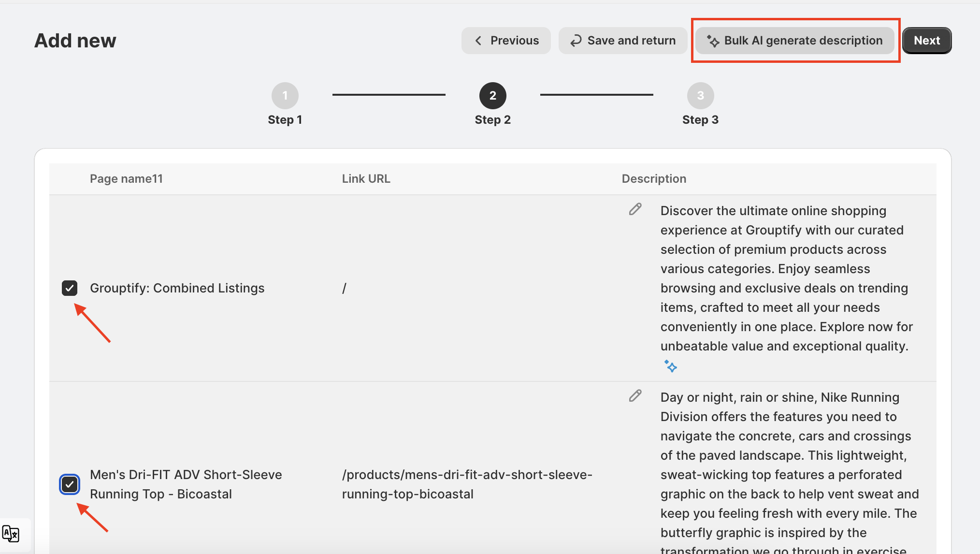Screen dimensions: 980x554
Task: Click the left chevron icon in Previous button
Action: point(478,41)
